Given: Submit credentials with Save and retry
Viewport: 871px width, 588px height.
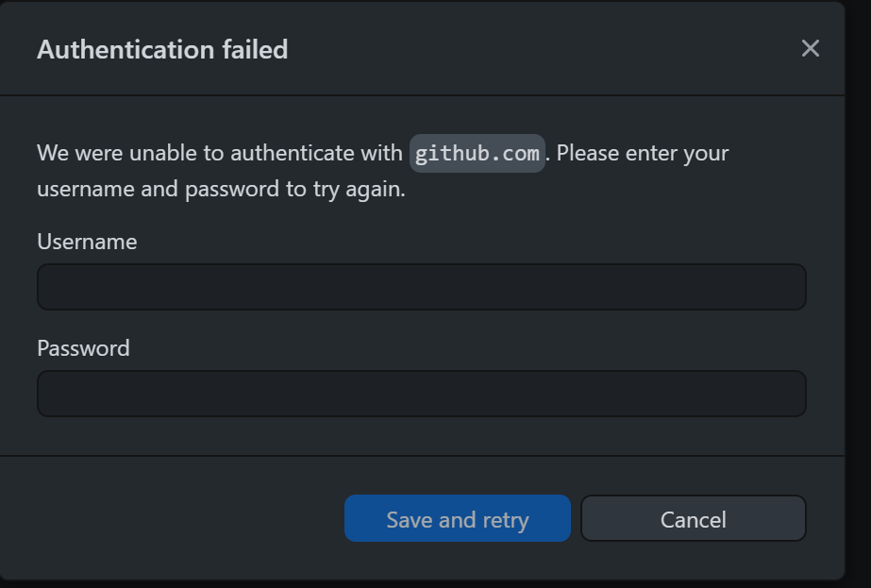Looking at the screenshot, I should tap(458, 519).
